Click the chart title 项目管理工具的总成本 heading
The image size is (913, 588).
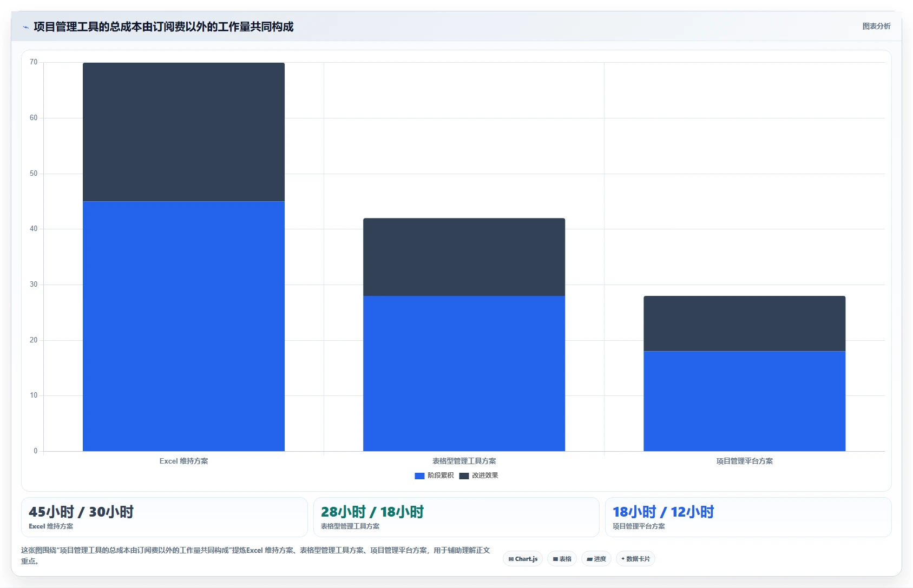pos(163,27)
